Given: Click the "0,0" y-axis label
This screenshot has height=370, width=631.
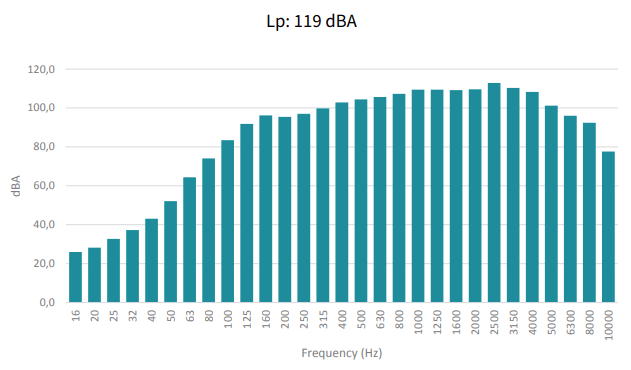Looking at the screenshot, I should click(47, 302).
